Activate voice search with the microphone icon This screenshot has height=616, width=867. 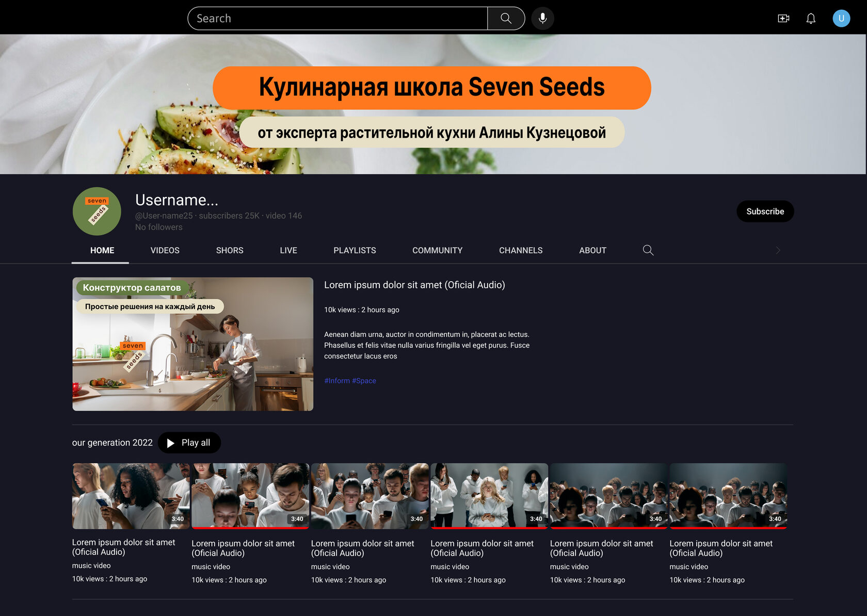tap(542, 19)
